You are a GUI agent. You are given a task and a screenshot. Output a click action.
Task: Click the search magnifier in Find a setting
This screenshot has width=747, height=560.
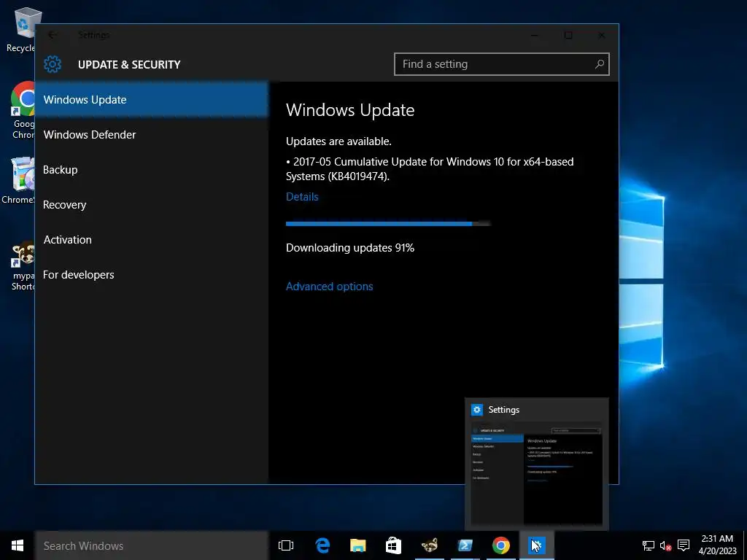click(600, 64)
